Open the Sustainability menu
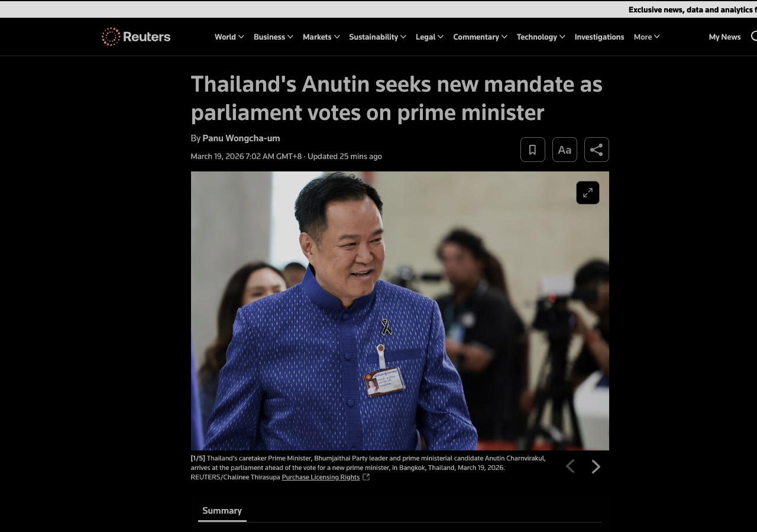Viewport: 757px width, 532px height. click(x=377, y=37)
